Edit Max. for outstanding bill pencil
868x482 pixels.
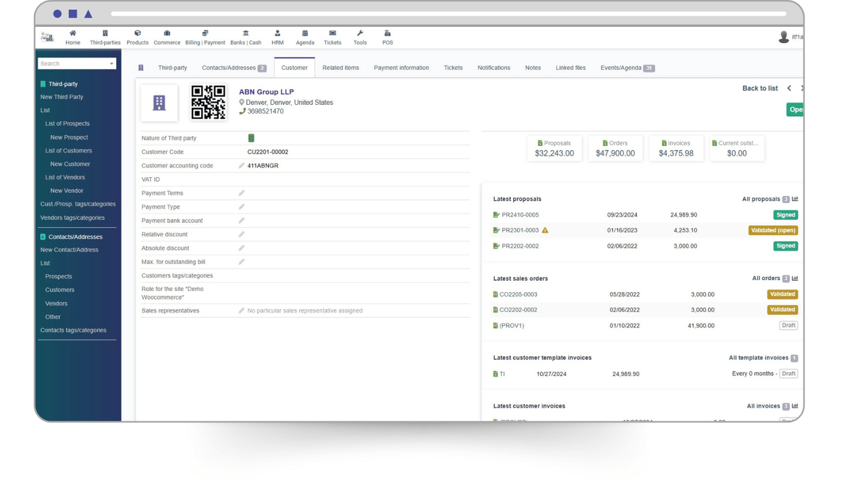click(x=242, y=261)
